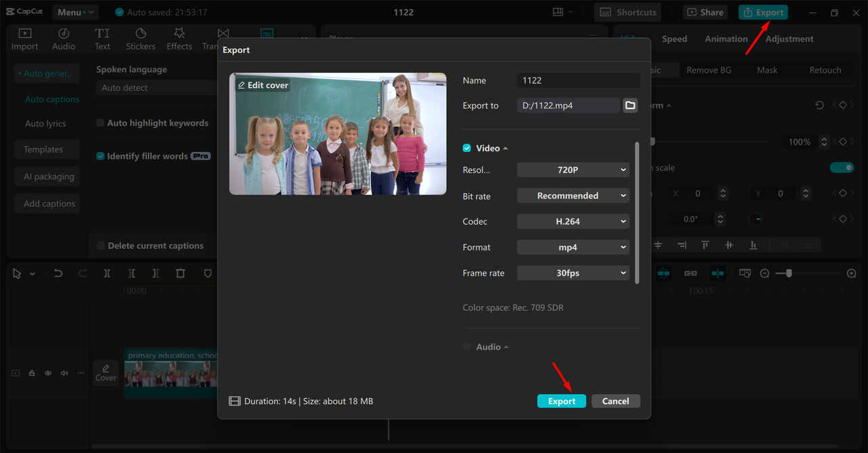Image resolution: width=868 pixels, height=453 pixels.
Task: Collapse the Audio section arrow
Action: tap(506, 347)
